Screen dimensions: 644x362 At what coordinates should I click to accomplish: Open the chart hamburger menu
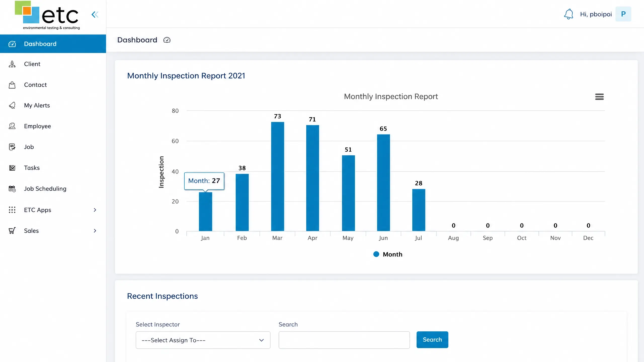pyautogui.click(x=599, y=97)
